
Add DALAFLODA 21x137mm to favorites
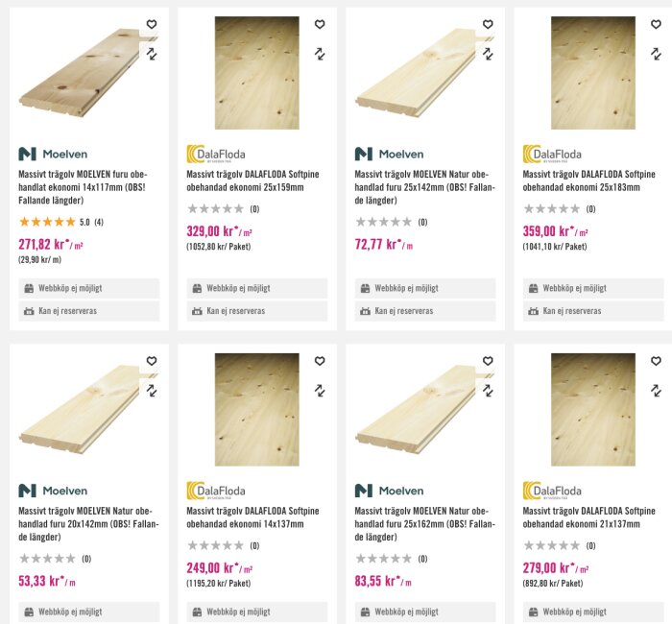click(656, 361)
